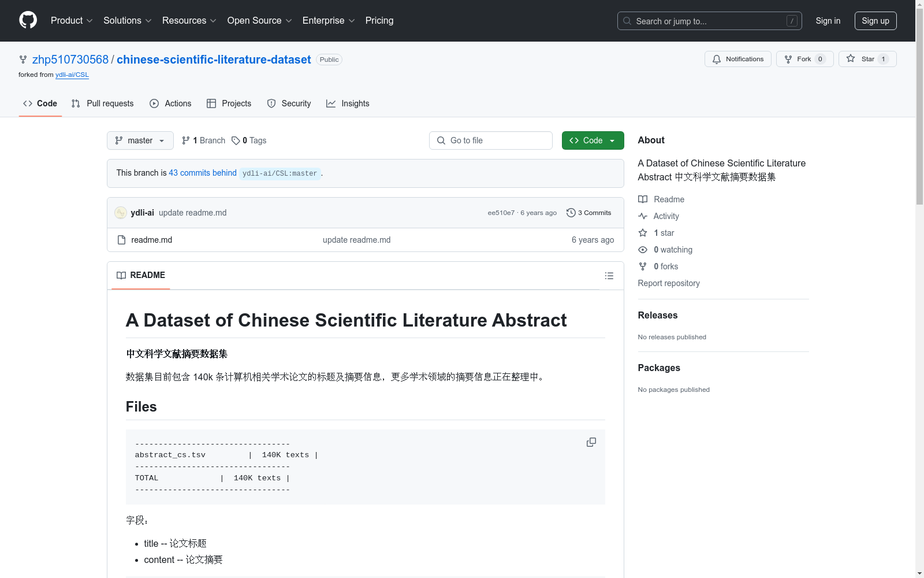Open the Actions tab

point(170,103)
